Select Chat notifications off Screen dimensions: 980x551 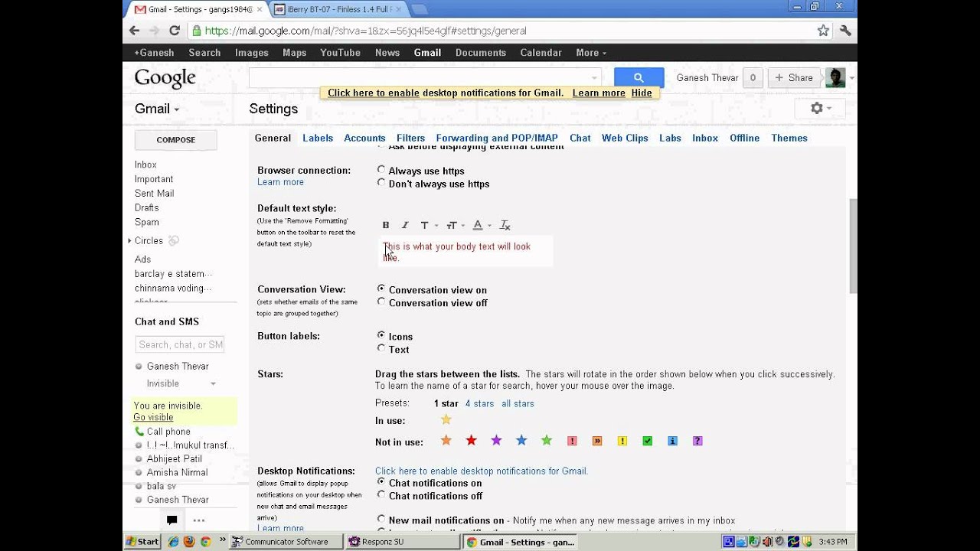tap(381, 495)
